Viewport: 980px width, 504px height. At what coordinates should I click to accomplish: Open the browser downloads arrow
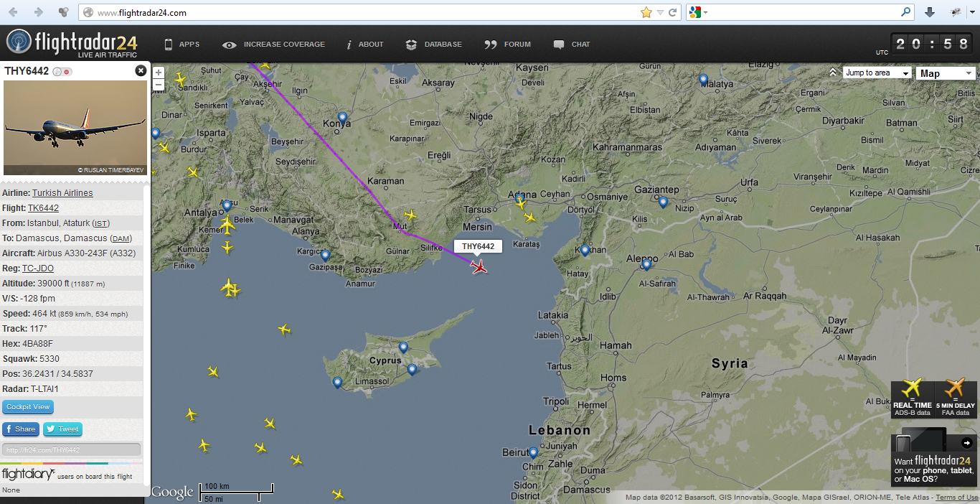930,12
